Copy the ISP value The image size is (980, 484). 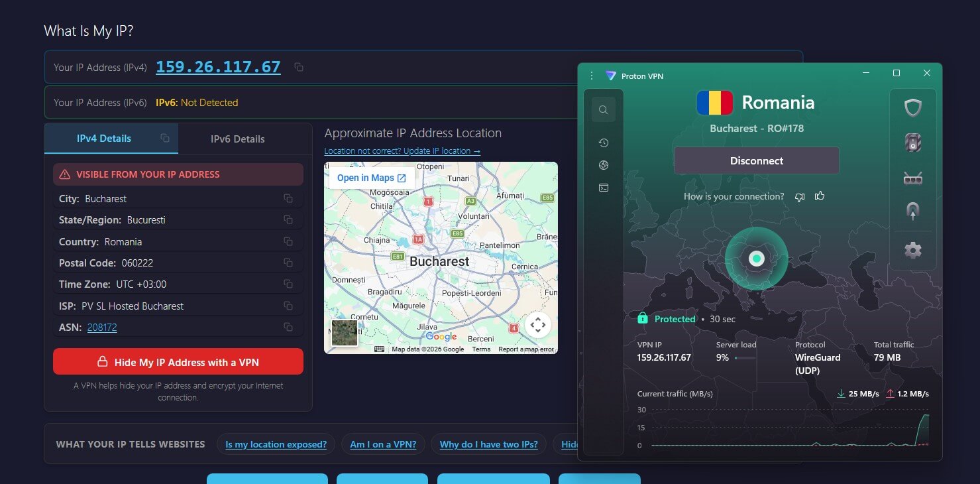pos(288,306)
